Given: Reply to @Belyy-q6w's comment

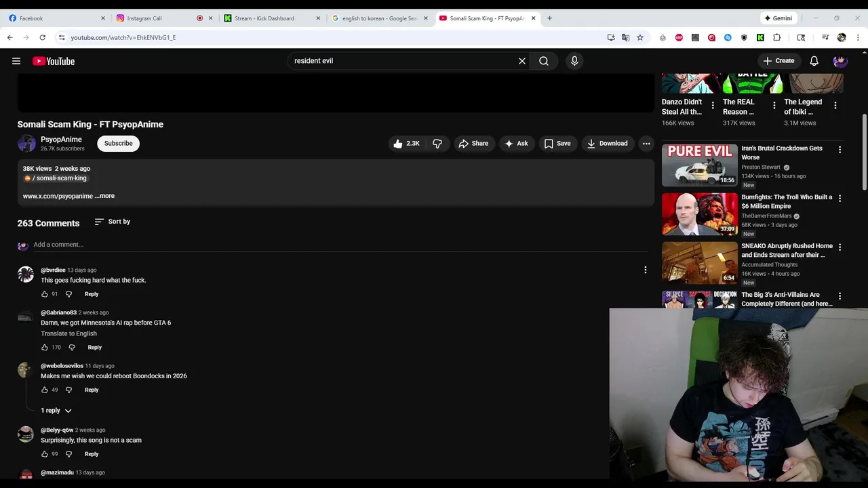Looking at the screenshot, I should 92,454.
